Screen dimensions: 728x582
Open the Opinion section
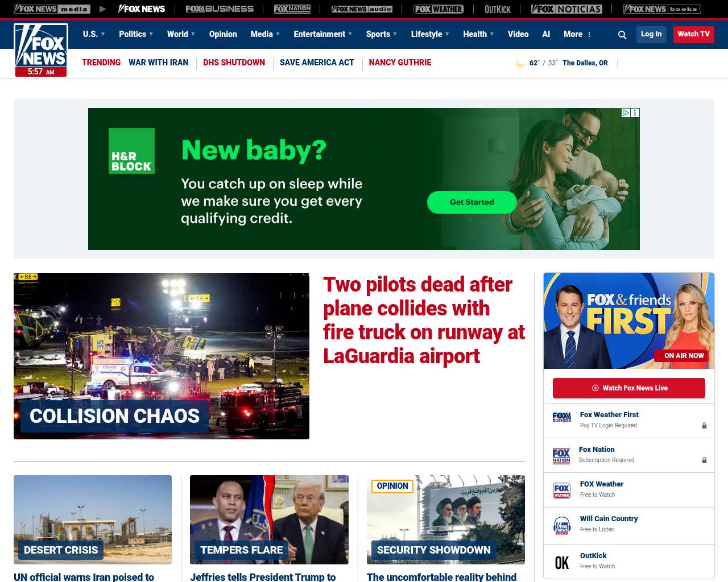point(223,34)
